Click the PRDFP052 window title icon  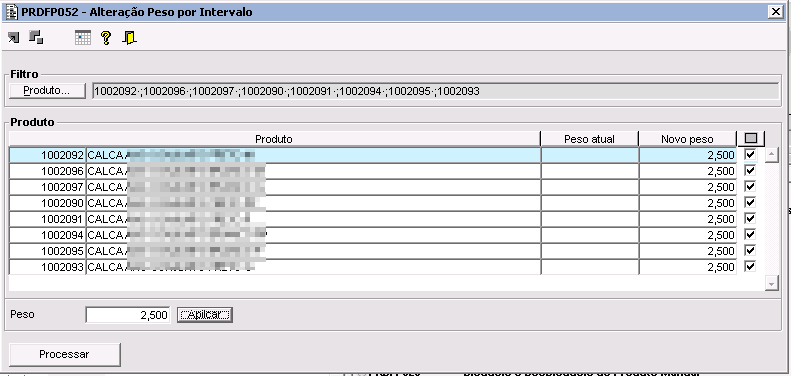pyautogui.click(x=12, y=12)
